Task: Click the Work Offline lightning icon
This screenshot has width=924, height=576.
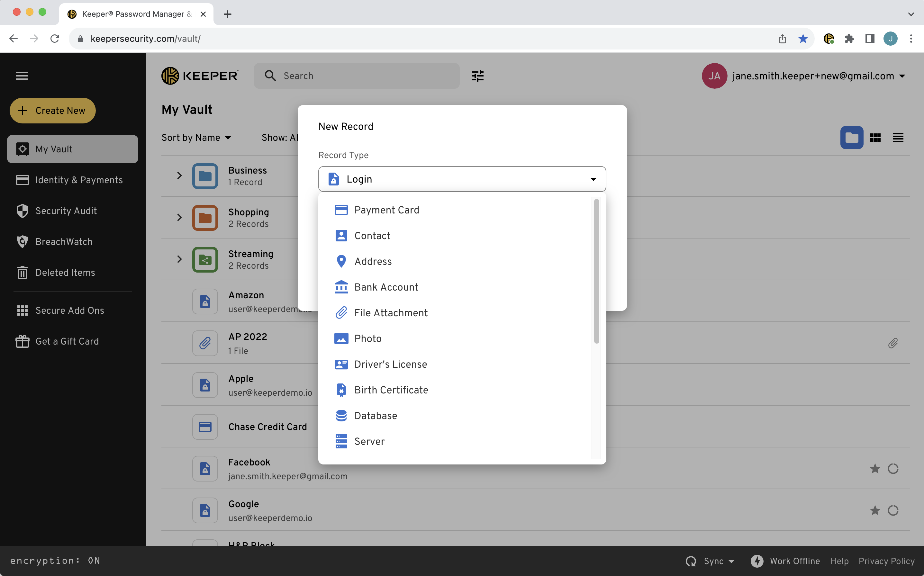Action: (x=757, y=561)
